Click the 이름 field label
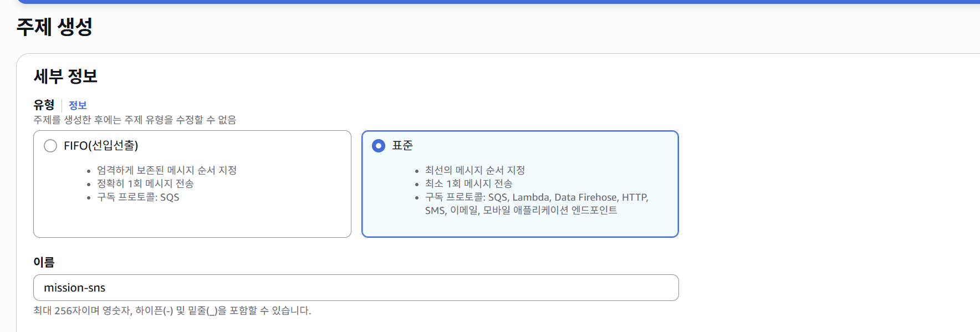Screen dimensions: 980x332 tap(44, 262)
